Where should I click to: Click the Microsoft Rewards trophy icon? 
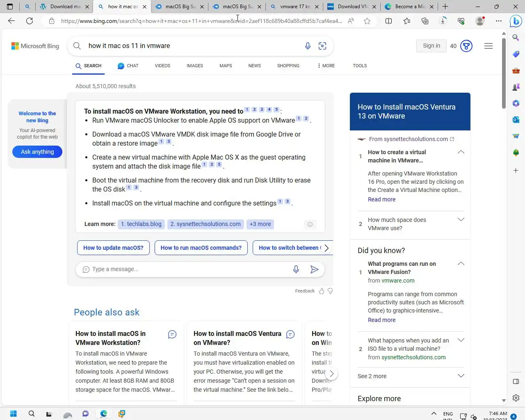466,46
